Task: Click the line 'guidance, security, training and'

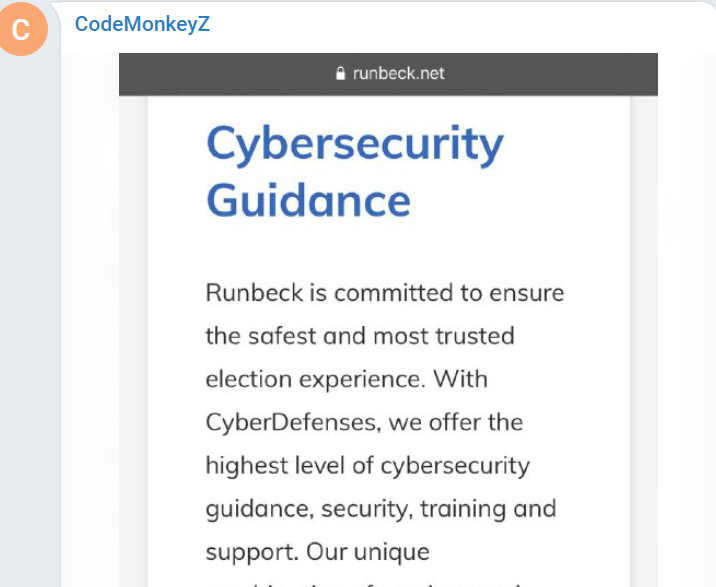Action: (x=381, y=509)
